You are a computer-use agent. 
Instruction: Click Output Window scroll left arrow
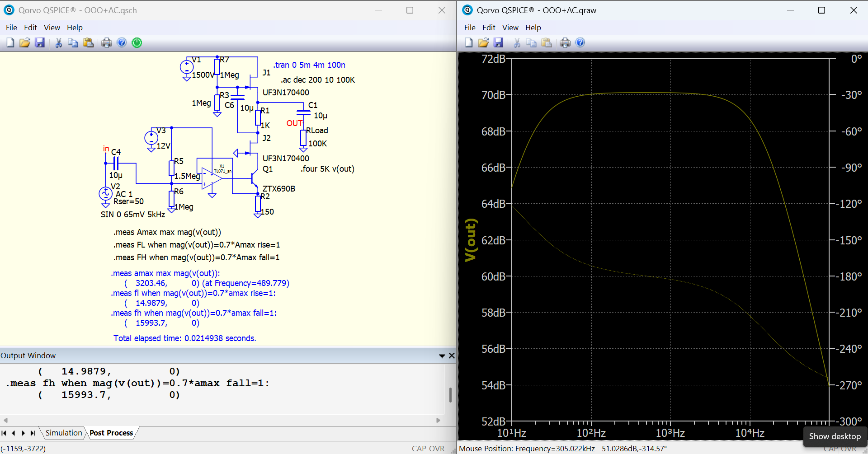coord(5,420)
